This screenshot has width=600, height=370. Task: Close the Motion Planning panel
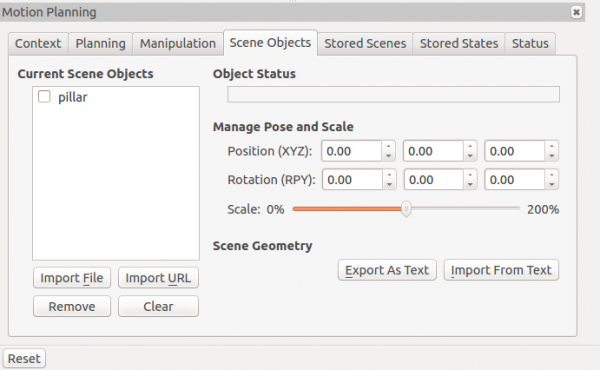pos(576,12)
